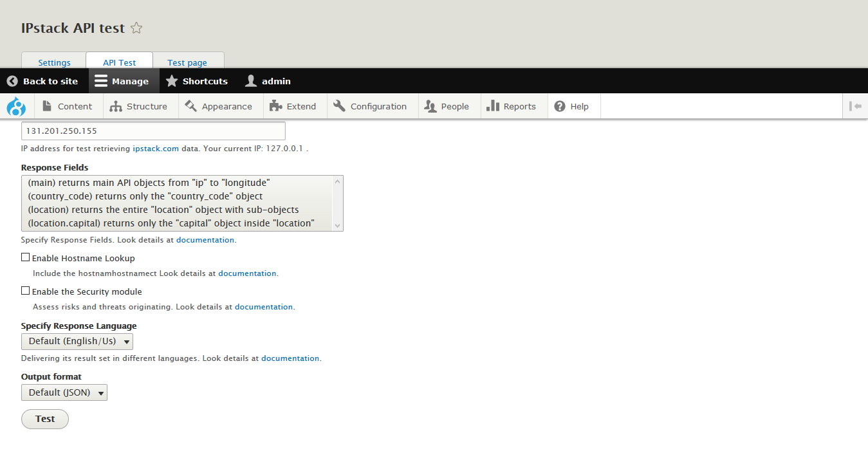Click the Appearance paintbrush icon
The height and width of the screenshot is (451, 868).
(190, 106)
